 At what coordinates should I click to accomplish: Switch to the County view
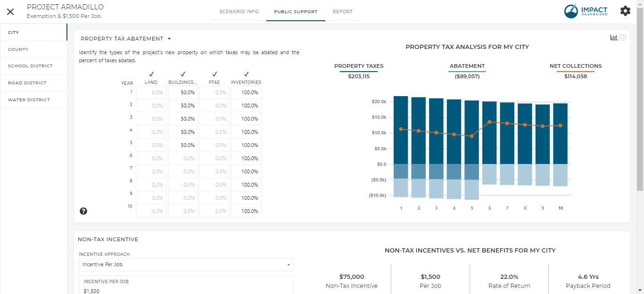click(18, 49)
